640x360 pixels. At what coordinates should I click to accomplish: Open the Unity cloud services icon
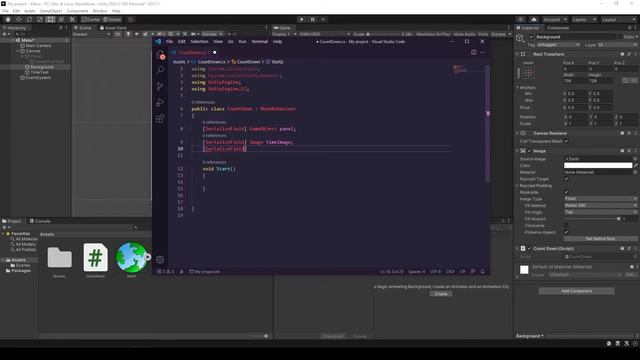pyautogui.click(x=533, y=20)
